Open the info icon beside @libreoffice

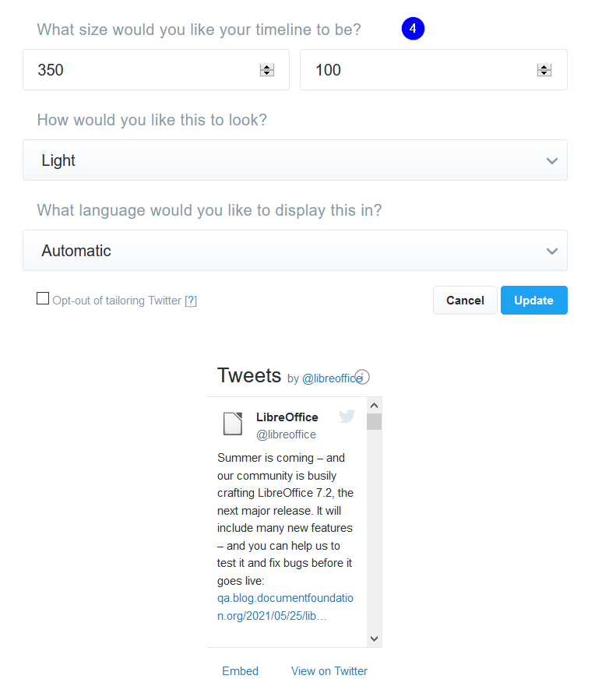coord(362,377)
